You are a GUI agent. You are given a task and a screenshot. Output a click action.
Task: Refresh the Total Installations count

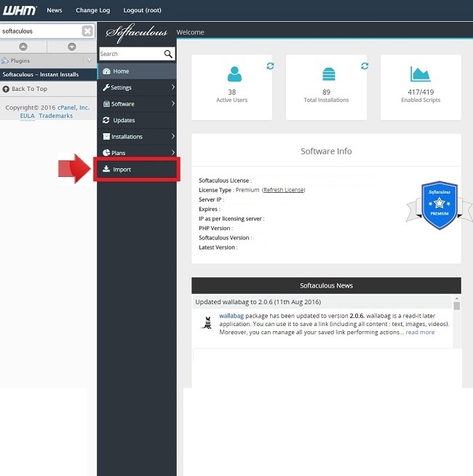[365, 66]
